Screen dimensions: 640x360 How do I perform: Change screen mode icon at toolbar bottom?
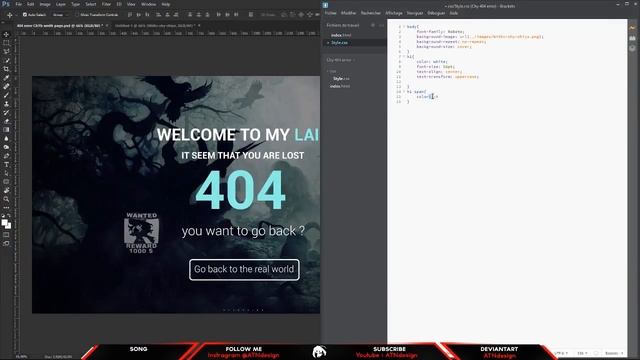tap(6, 243)
